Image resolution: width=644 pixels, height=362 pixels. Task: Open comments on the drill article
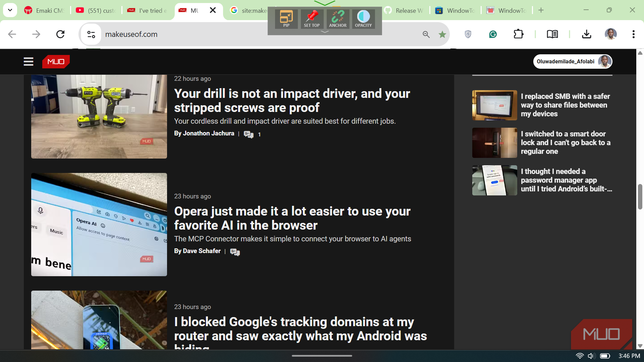click(x=252, y=134)
